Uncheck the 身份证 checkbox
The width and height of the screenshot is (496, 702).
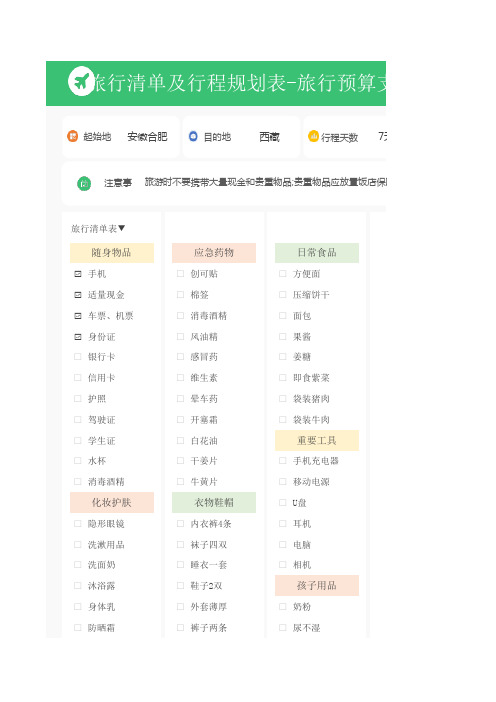(78, 337)
